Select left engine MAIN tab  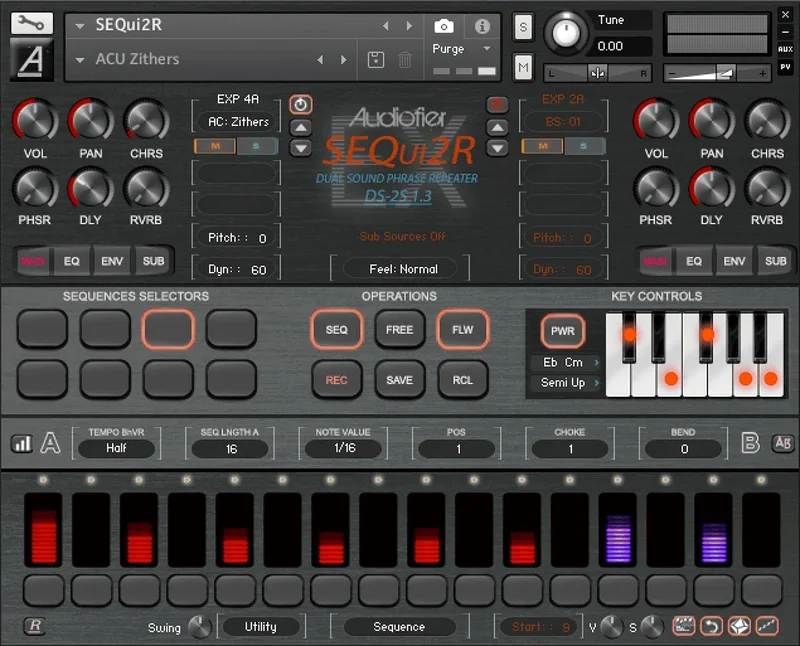click(33, 261)
